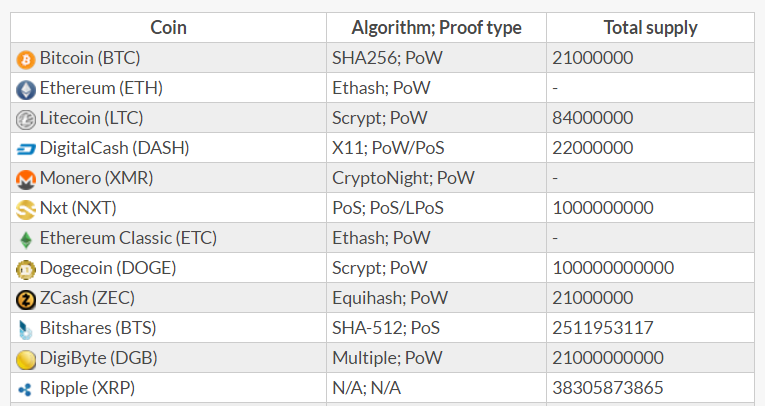Click the Bitcoin orange logo icon
765x406 pixels.
[x=26, y=60]
